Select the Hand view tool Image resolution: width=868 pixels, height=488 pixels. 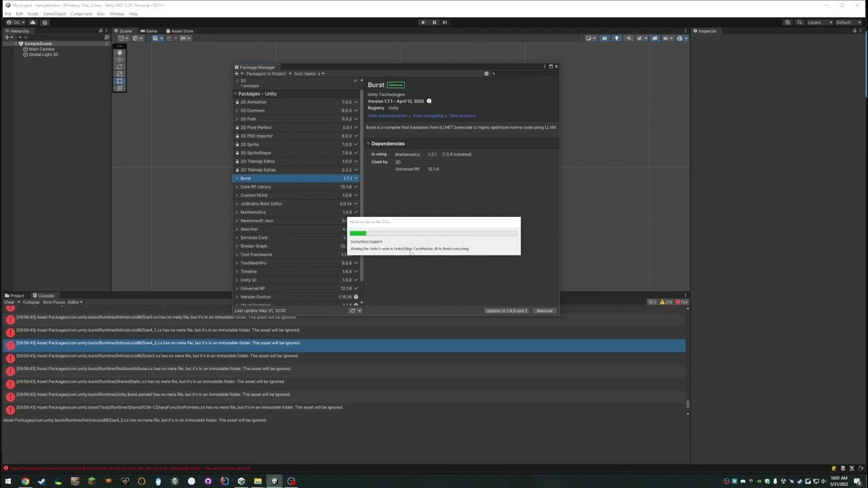pos(119,52)
